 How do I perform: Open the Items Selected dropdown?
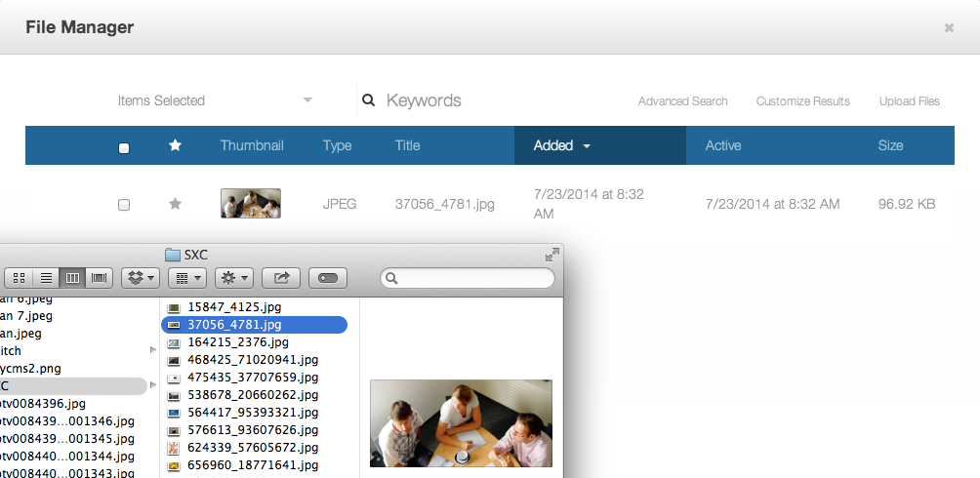tap(215, 100)
